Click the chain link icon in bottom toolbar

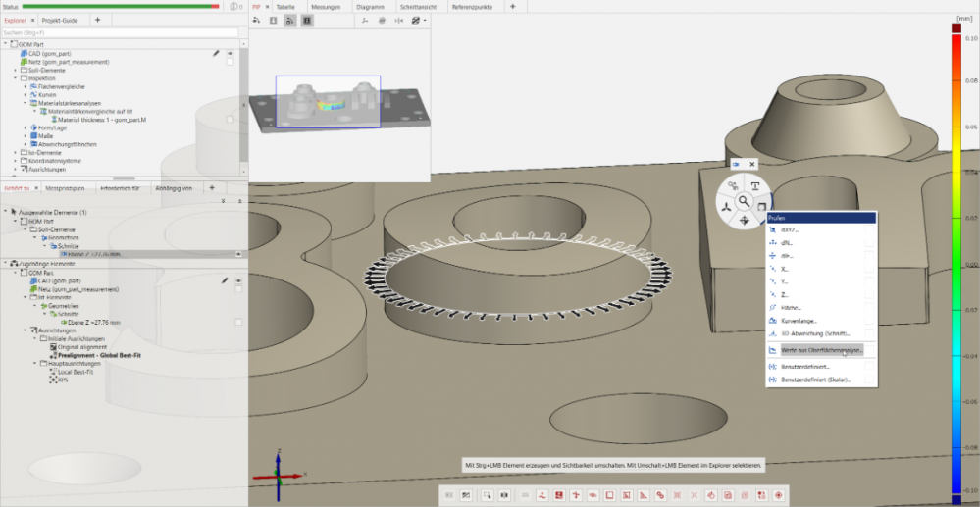(659, 496)
